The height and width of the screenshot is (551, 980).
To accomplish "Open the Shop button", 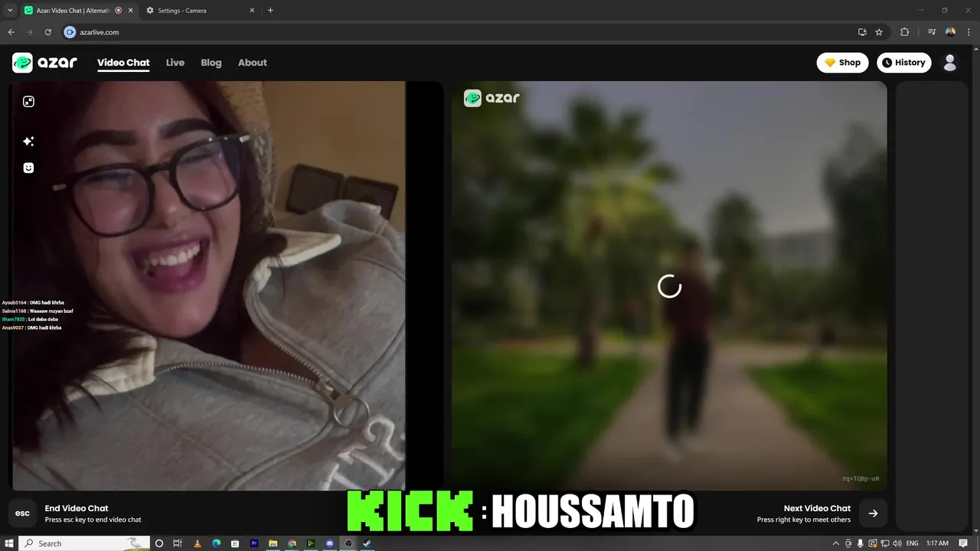I will pyautogui.click(x=842, y=63).
